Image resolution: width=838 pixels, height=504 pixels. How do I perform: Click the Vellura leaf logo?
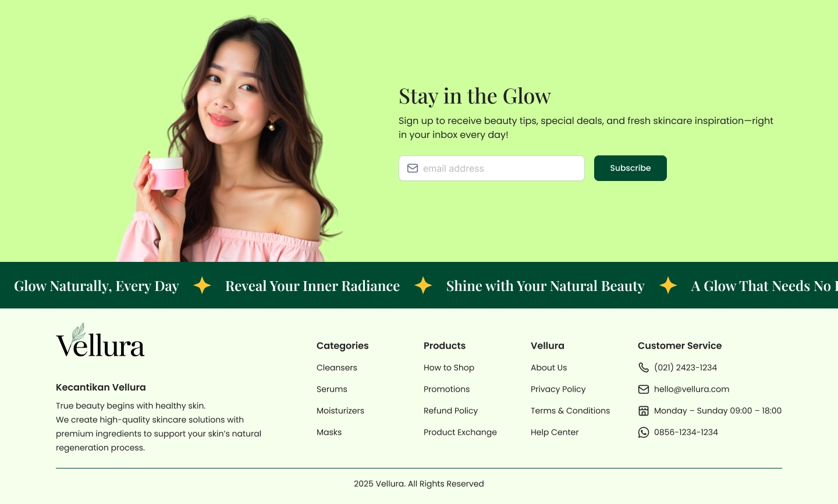tap(100, 340)
